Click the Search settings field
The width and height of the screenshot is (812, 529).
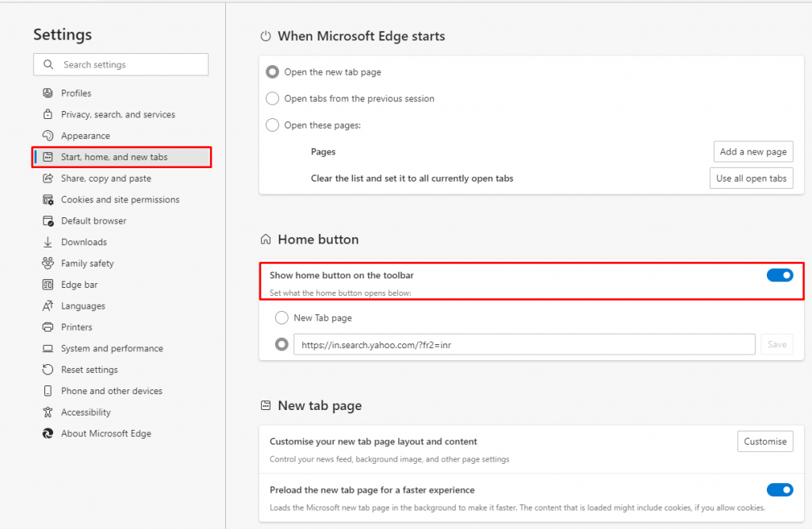(x=121, y=64)
